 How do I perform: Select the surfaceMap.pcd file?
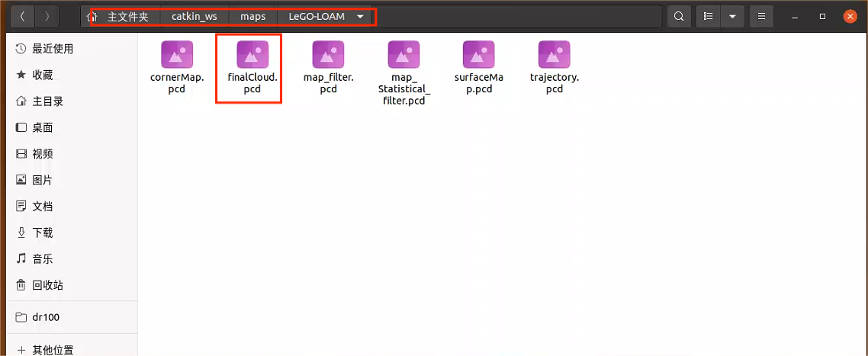479,56
